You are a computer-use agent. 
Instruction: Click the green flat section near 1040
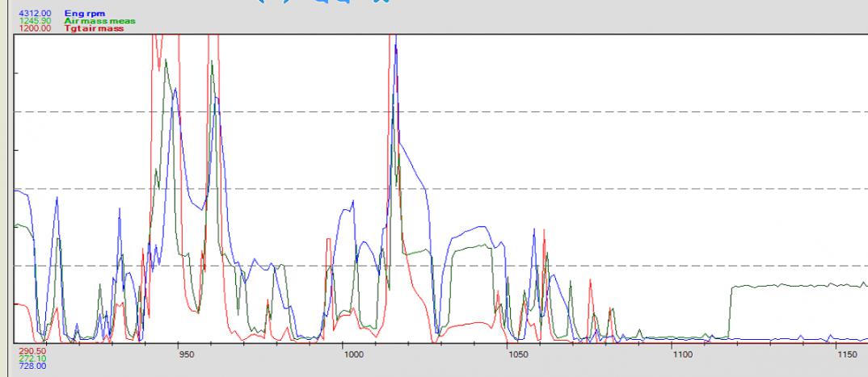[x=473, y=245]
